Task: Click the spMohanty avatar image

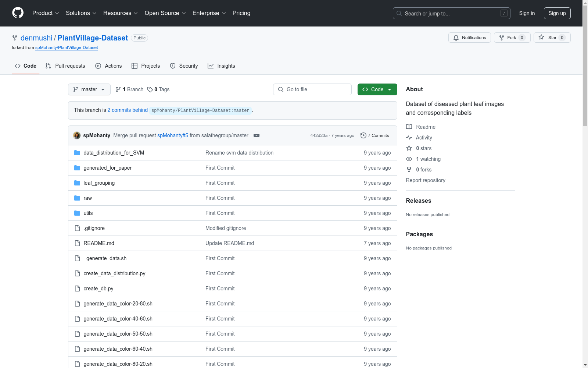Action: [77, 135]
